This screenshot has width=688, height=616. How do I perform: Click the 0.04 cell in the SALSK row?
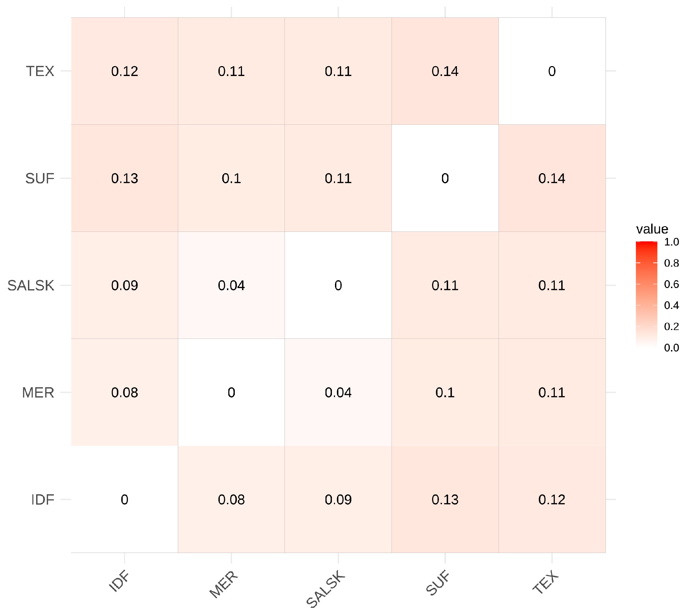[x=231, y=285]
